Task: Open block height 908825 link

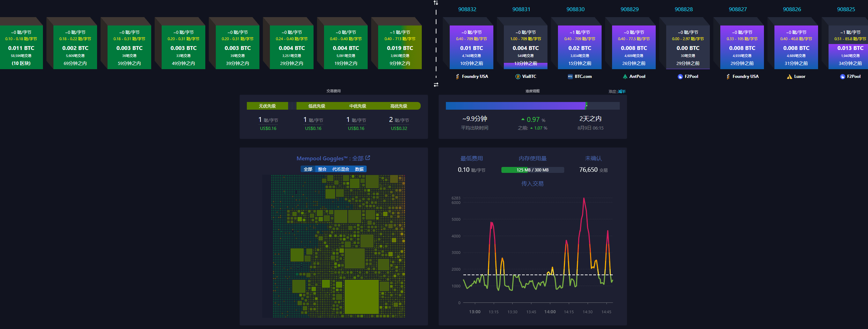Action: (846, 9)
